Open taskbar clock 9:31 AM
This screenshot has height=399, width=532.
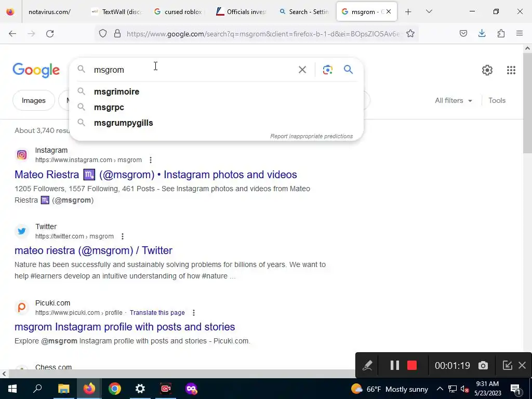(x=487, y=389)
